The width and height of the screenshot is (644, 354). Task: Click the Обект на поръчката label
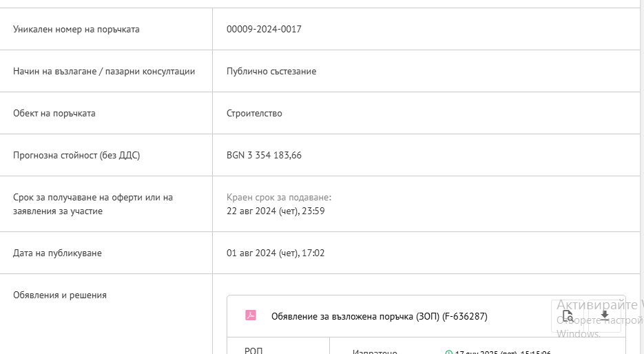point(54,113)
